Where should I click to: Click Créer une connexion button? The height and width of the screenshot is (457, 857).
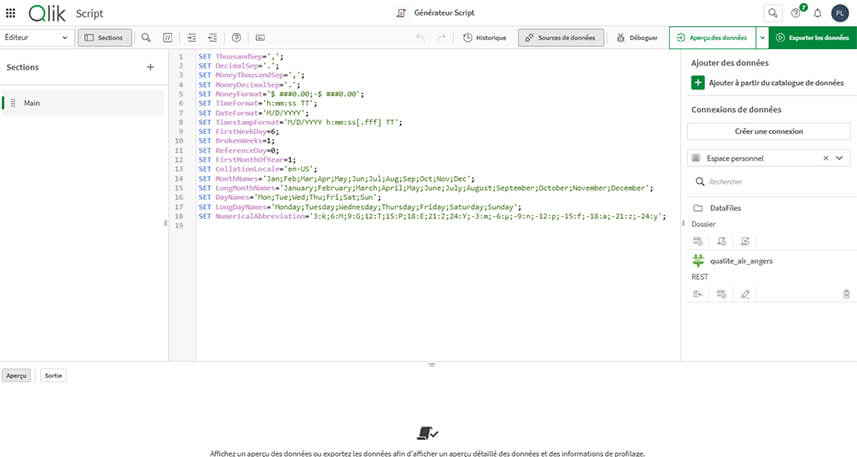click(769, 131)
